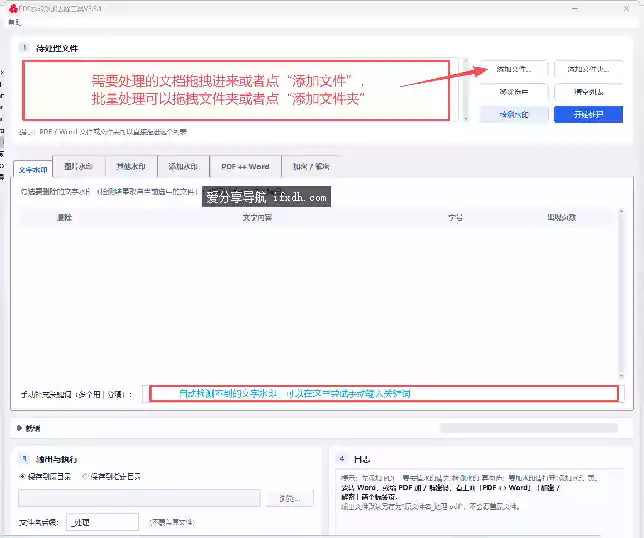Click the 移除选中 button

tap(513, 92)
